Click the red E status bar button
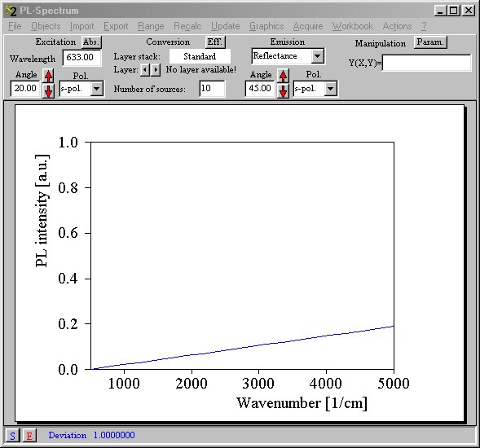 tap(29, 436)
